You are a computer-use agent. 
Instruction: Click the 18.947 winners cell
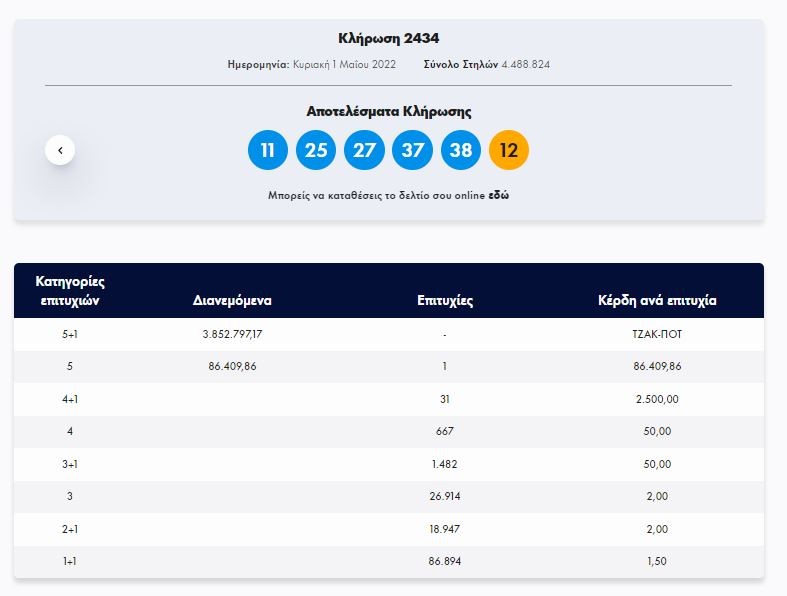pyautogui.click(x=445, y=529)
